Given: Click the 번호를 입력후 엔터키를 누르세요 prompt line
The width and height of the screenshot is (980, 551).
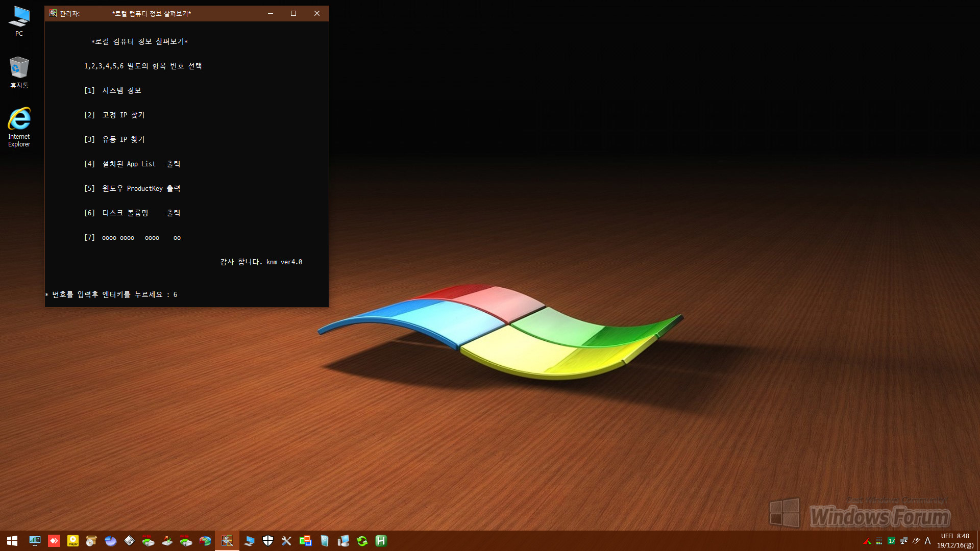Looking at the screenshot, I should coord(111,294).
